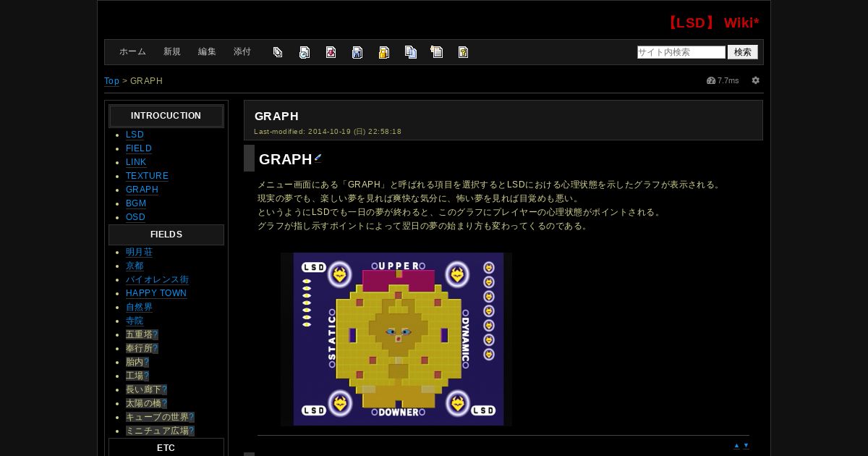Open the recent changes clock-page icon
This screenshot has width=868, height=456.
305,52
